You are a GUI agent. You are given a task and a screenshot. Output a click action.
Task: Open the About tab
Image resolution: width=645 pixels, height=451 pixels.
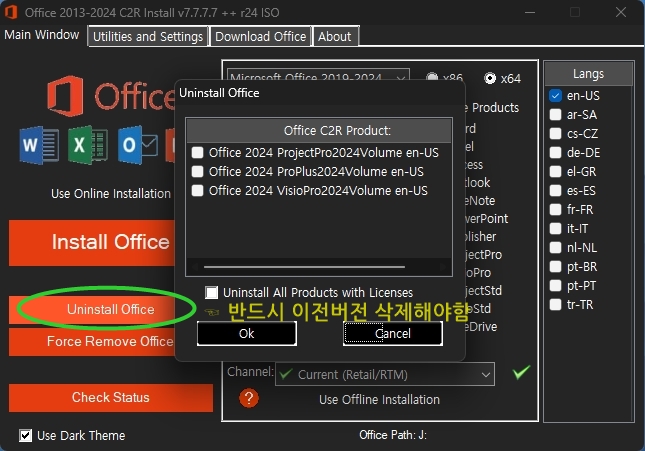point(335,36)
